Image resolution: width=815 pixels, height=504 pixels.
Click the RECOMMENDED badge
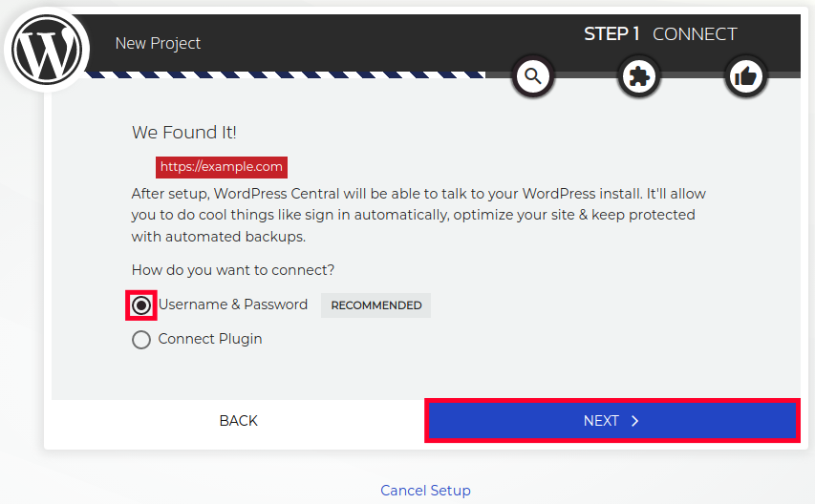tap(375, 305)
